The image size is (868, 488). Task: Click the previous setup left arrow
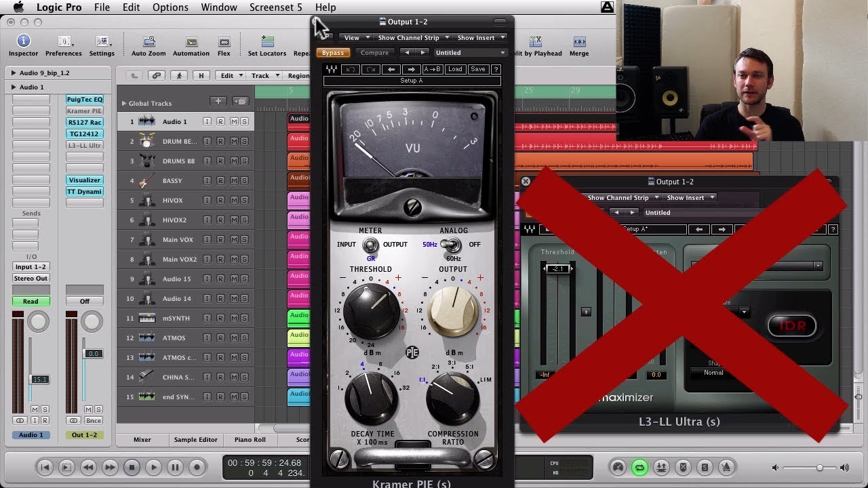pyautogui.click(x=391, y=69)
